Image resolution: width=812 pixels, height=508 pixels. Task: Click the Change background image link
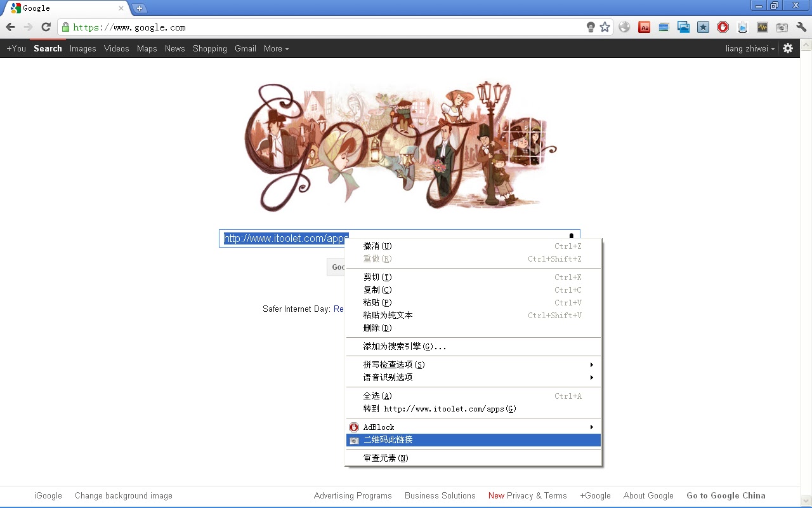click(x=124, y=495)
